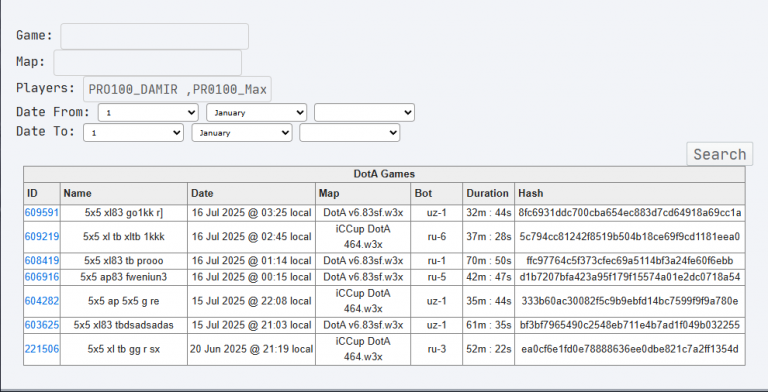
Task: Focus the Game input field
Action: click(154, 36)
